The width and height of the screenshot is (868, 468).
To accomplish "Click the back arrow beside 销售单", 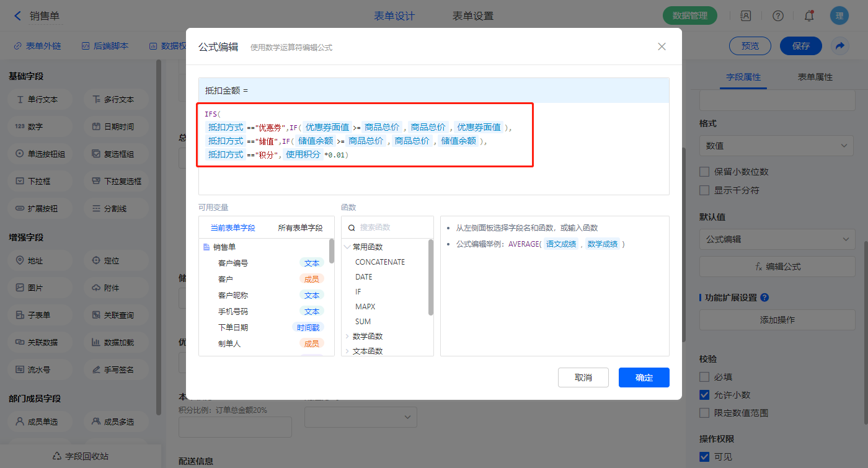I will click(x=18, y=16).
